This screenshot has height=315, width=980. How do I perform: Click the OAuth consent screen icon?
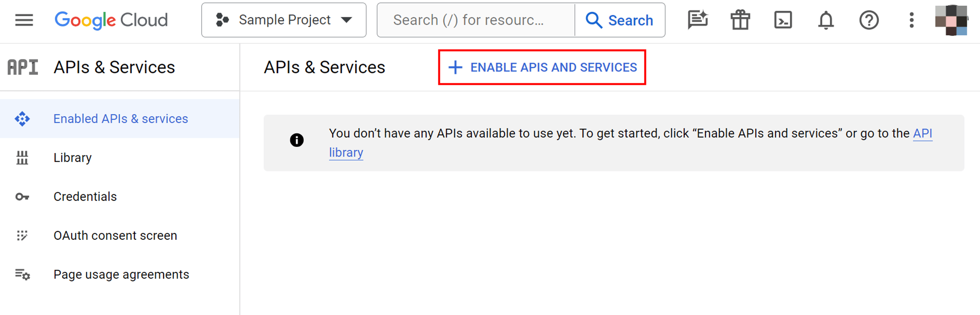(22, 236)
